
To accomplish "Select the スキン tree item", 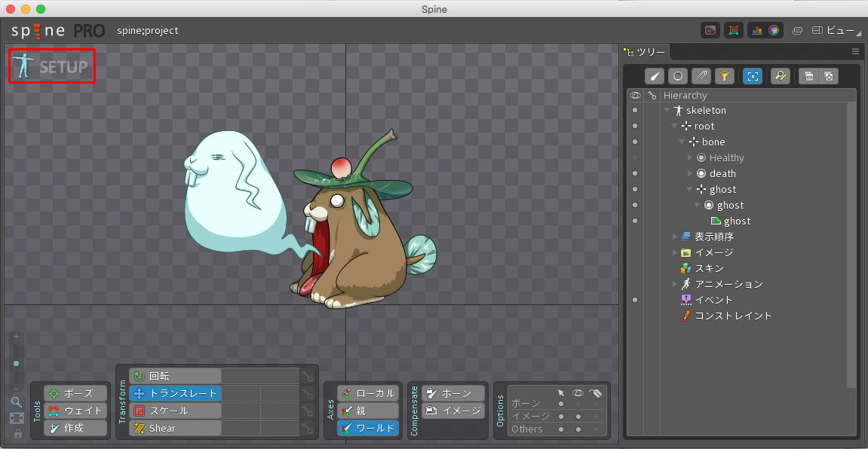I will [702, 268].
